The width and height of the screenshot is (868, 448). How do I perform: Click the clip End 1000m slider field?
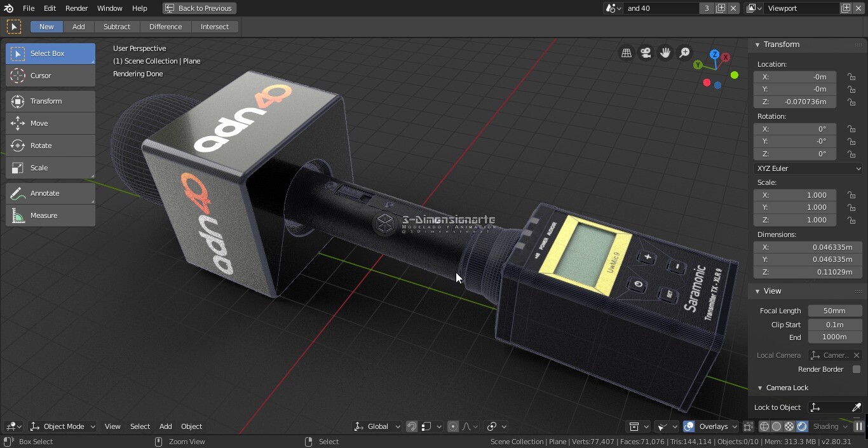tap(834, 337)
